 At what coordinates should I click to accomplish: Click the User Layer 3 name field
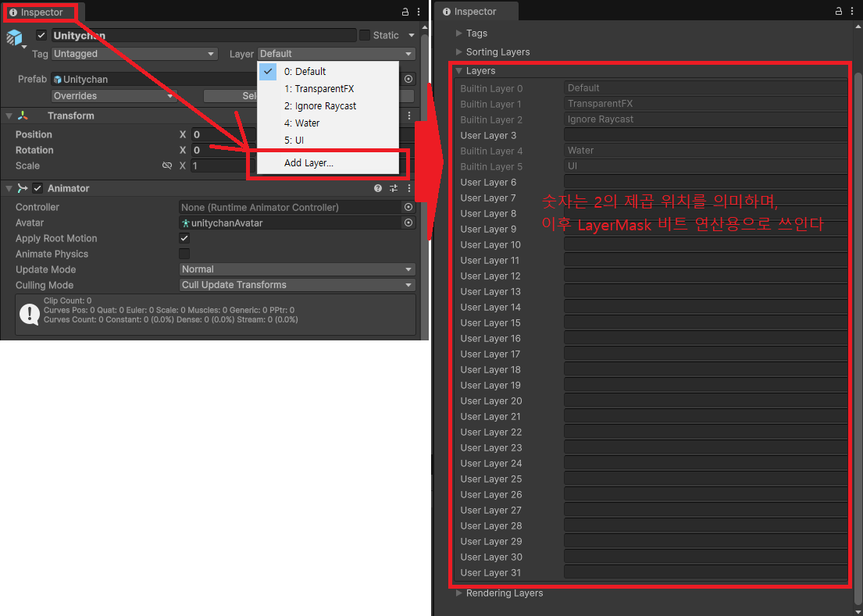coord(705,135)
